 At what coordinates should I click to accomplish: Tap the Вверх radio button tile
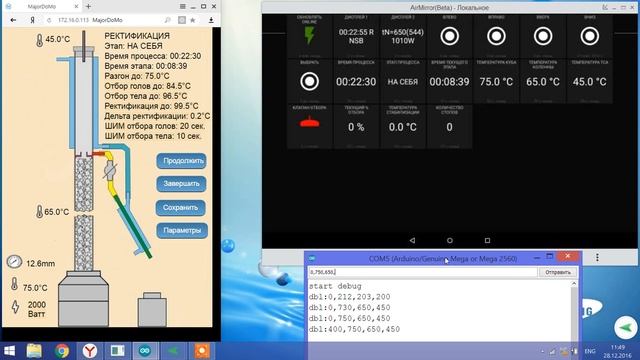coord(543,36)
